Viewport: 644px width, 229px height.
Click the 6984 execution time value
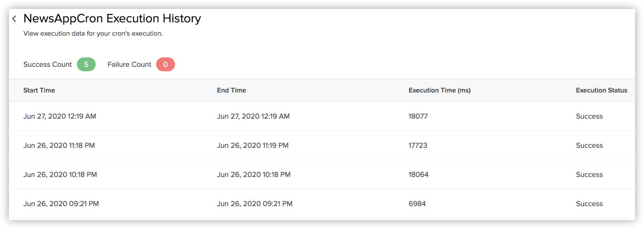(x=417, y=204)
